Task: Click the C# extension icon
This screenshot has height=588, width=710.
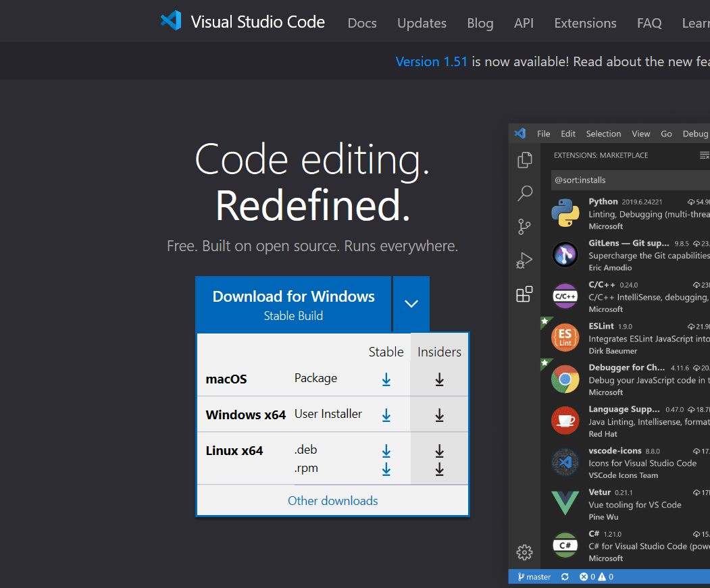Action: (565, 545)
